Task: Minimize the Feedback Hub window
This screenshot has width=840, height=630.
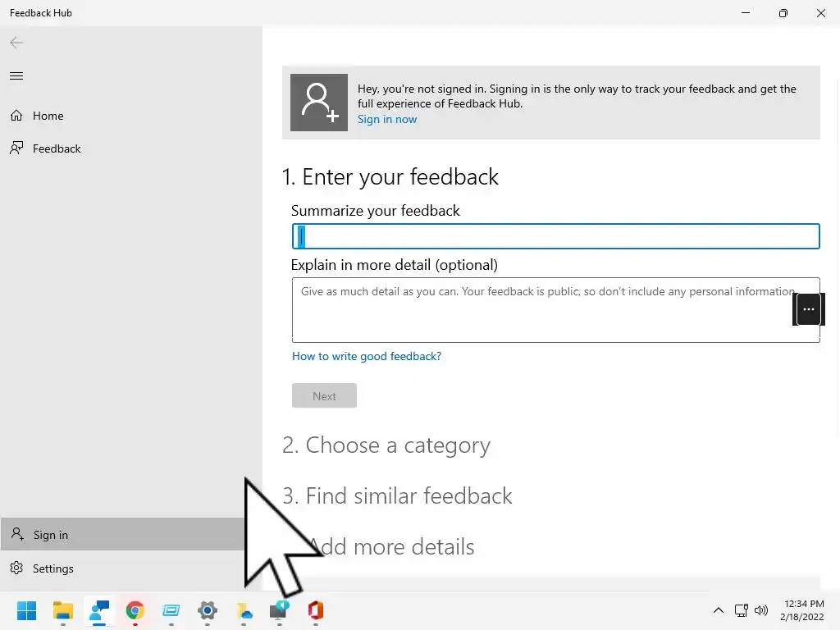Action: click(745, 13)
